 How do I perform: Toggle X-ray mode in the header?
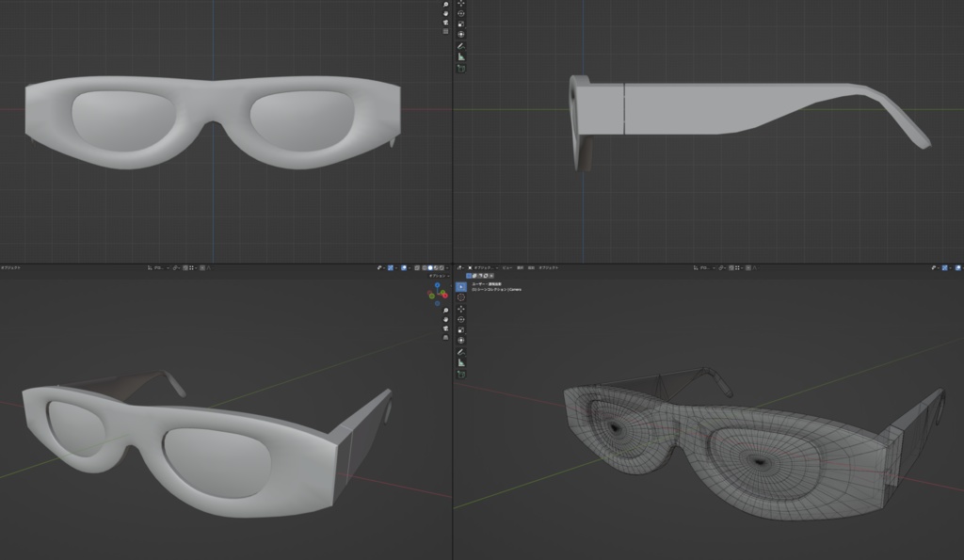[404, 267]
